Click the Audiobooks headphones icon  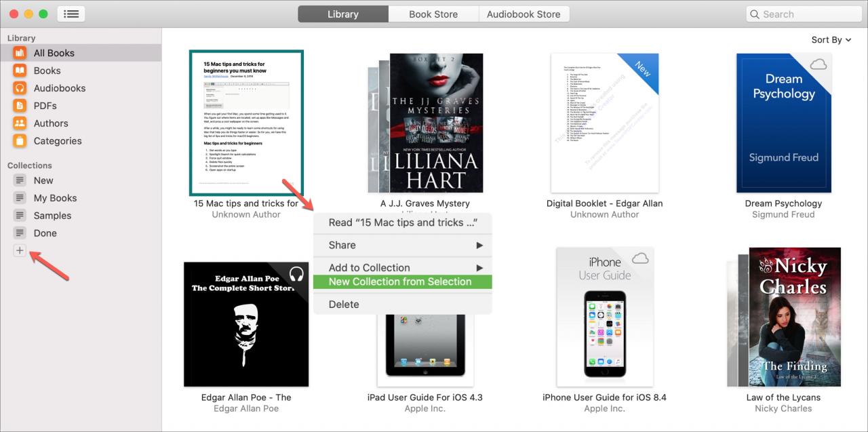20,88
